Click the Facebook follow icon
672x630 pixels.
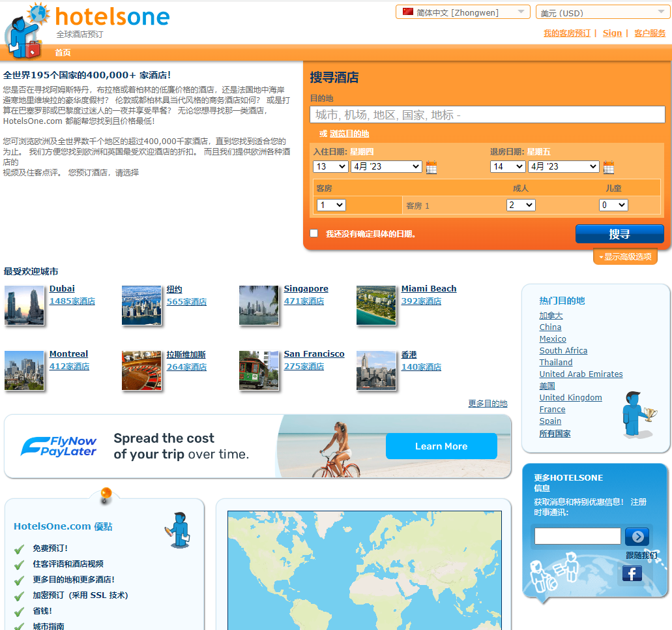coord(632,573)
